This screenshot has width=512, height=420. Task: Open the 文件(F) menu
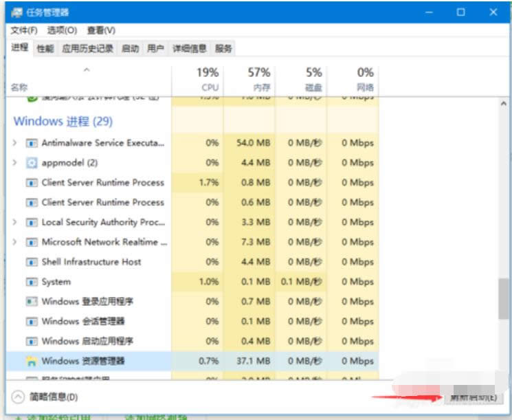click(x=23, y=30)
